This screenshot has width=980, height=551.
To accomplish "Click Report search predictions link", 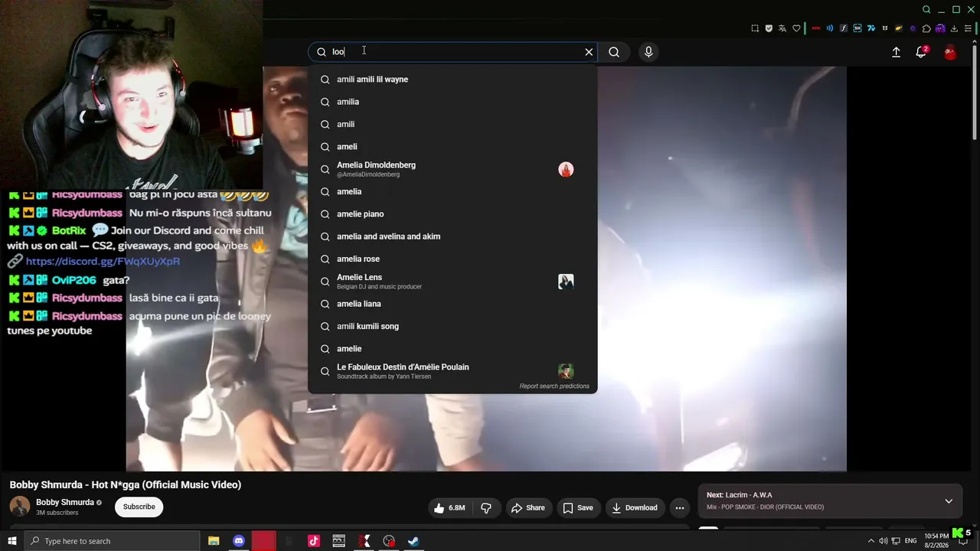I will click(x=554, y=386).
